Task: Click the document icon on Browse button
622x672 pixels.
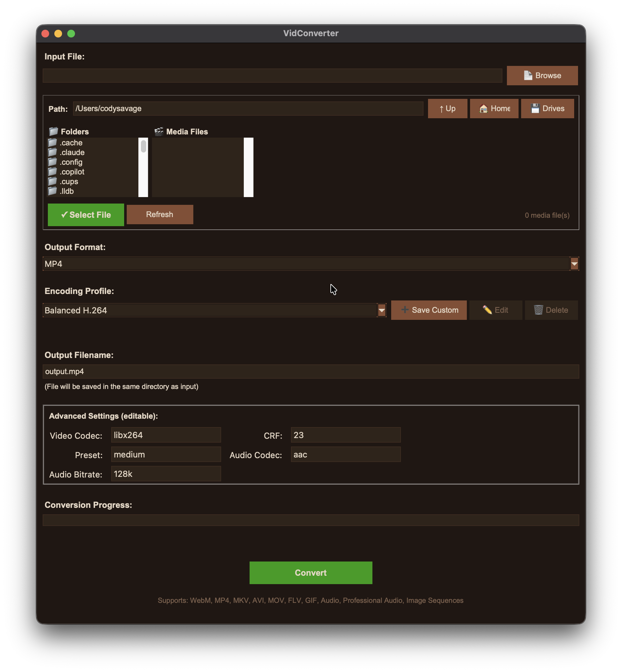Action: coord(528,75)
